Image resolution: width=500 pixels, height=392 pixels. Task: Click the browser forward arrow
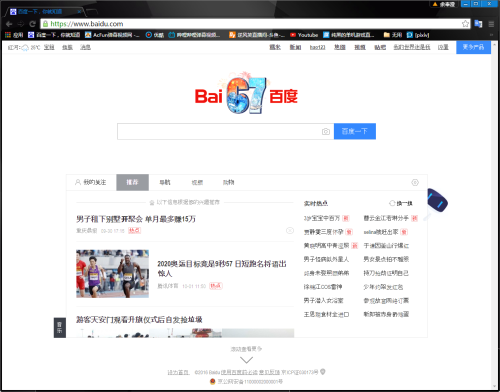[x=21, y=24]
